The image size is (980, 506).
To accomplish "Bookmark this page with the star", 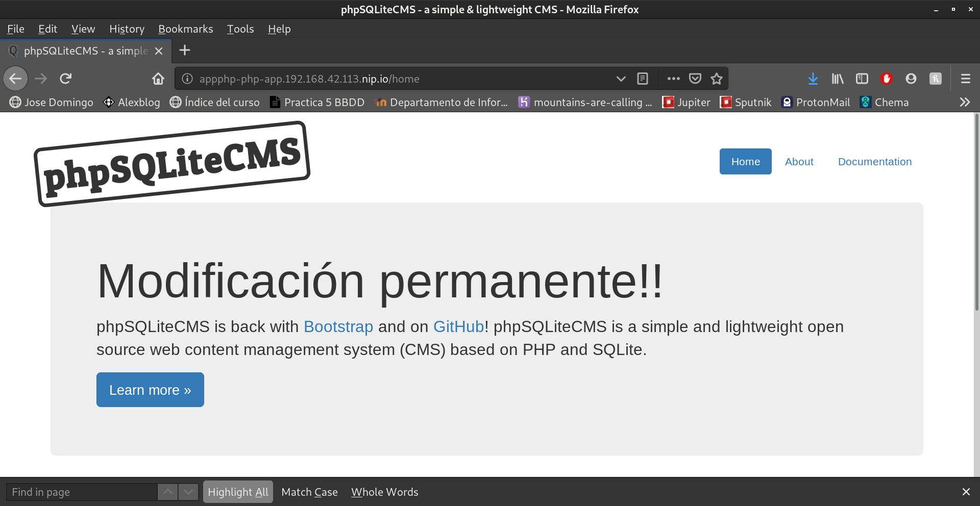I will coord(717,79).
